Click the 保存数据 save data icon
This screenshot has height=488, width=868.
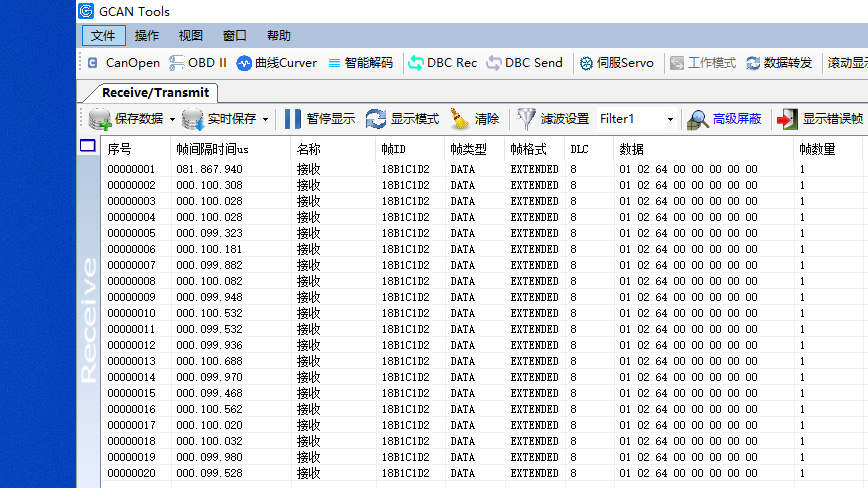pyautogui.click(x=100, y=119)
